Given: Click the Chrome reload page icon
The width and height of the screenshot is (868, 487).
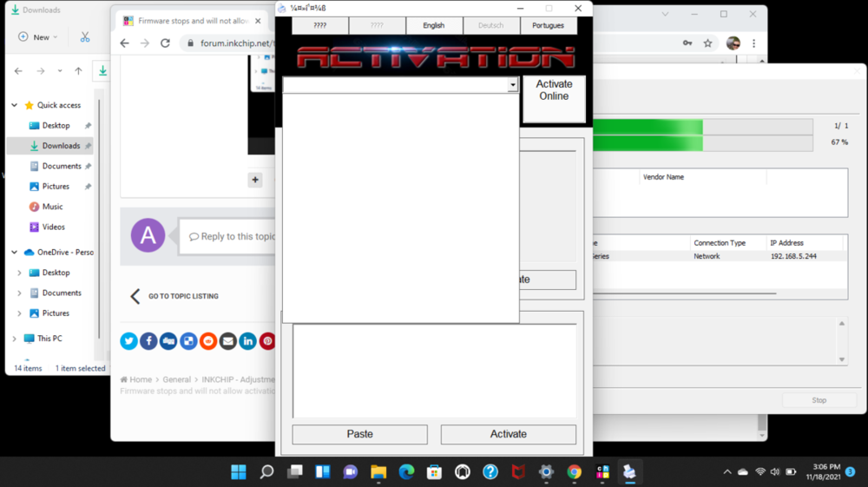Looking at the screenshot, I should [165, 43].
